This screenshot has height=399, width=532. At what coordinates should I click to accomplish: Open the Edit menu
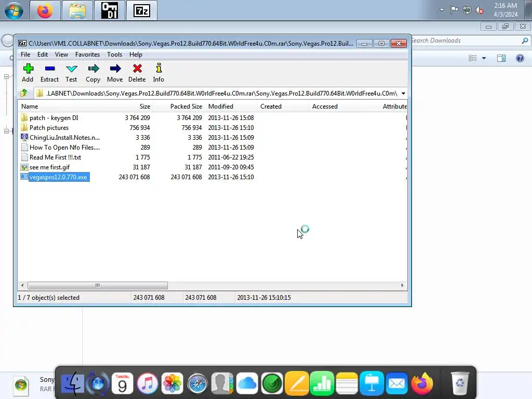(x=43, y=54)
